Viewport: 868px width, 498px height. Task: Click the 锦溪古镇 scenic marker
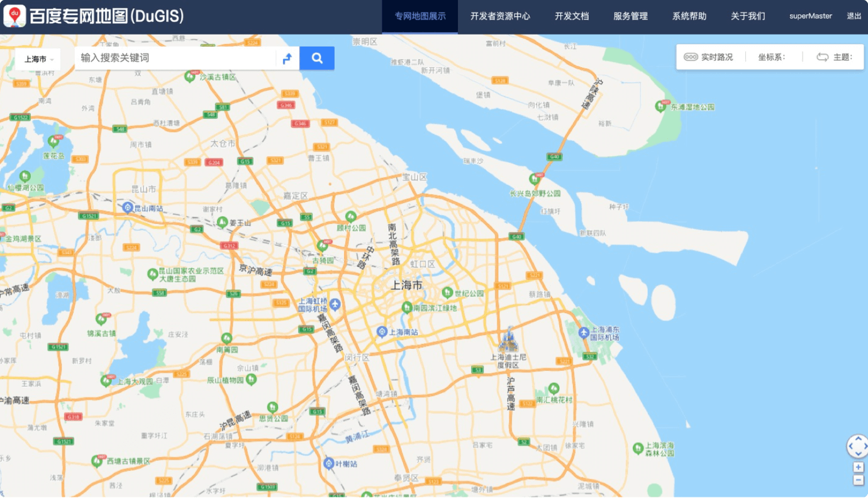tap(101, 319)
